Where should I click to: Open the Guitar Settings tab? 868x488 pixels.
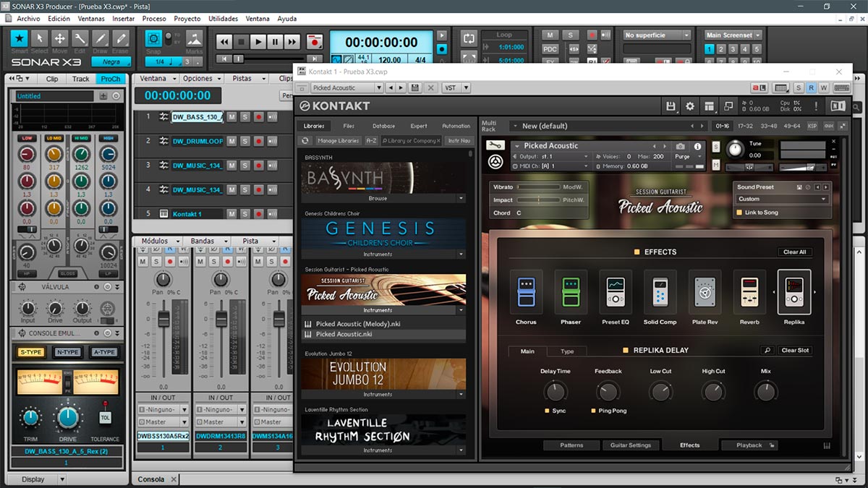(x=631, y=445)
